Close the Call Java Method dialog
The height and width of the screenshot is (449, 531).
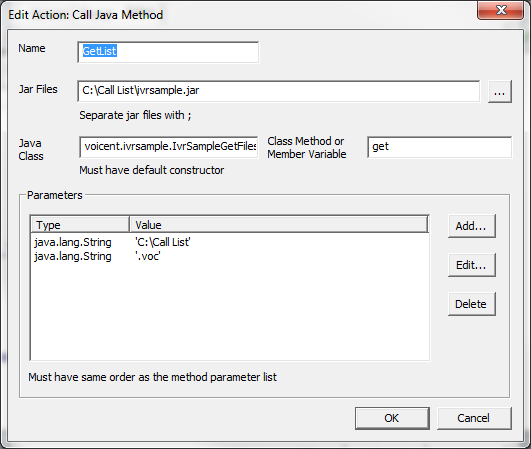click(501, 10)
